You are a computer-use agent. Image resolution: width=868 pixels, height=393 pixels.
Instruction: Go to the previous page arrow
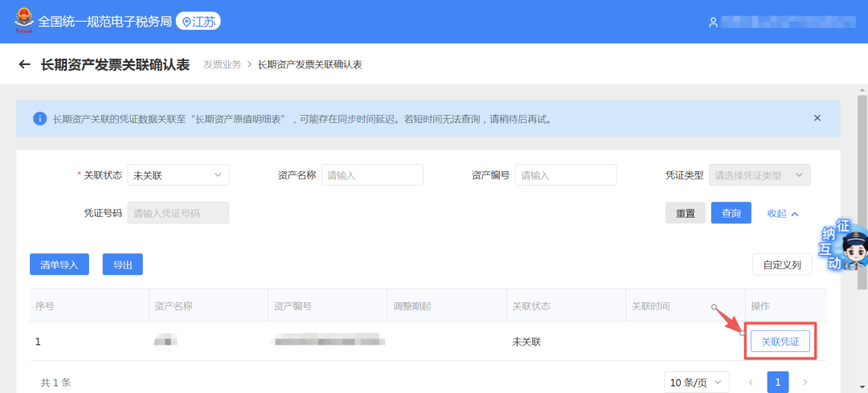click(751, 382)
